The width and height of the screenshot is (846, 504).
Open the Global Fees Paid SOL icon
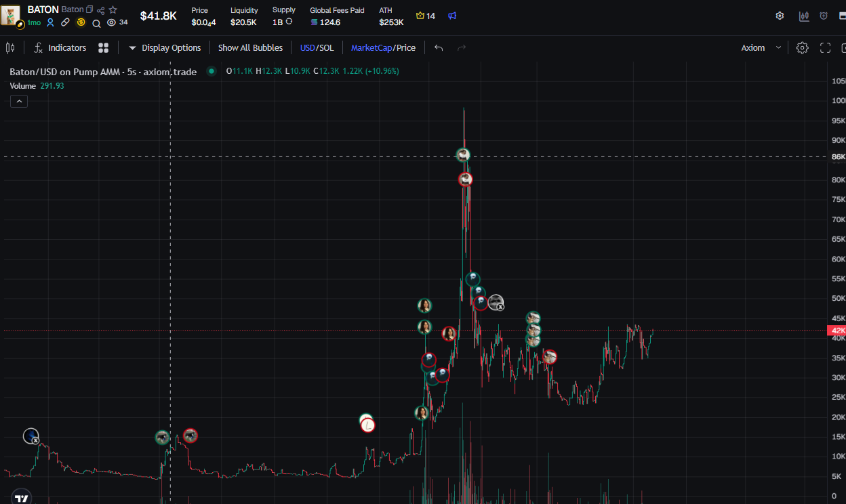(x=314, y=22)
